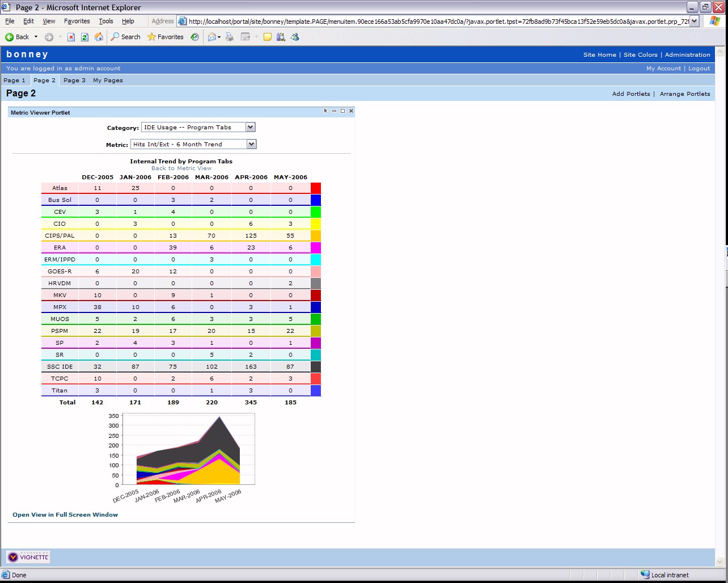Click the Add Portlets link
Viewport: 728px width, 583px height.
click(x=631, y=94)
